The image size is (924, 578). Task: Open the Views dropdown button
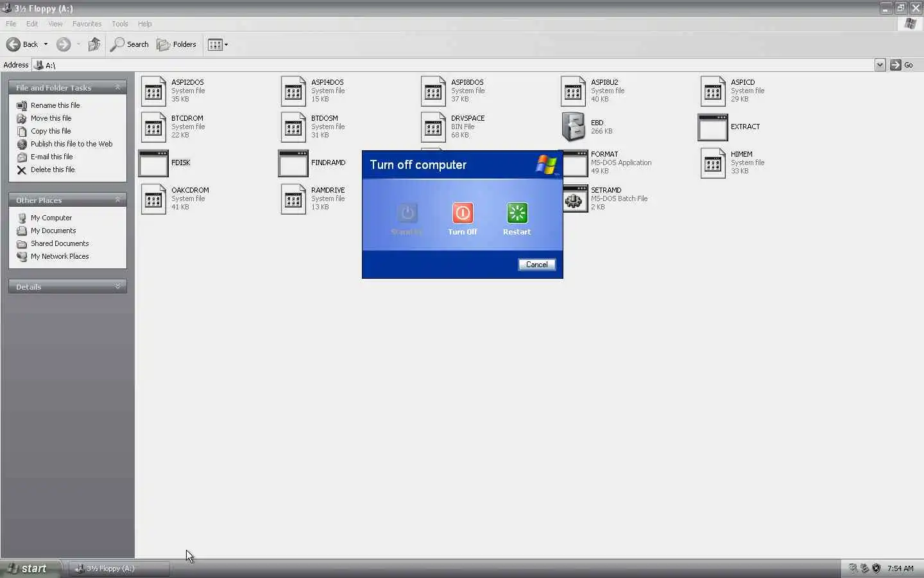click(x=218, y=44)
